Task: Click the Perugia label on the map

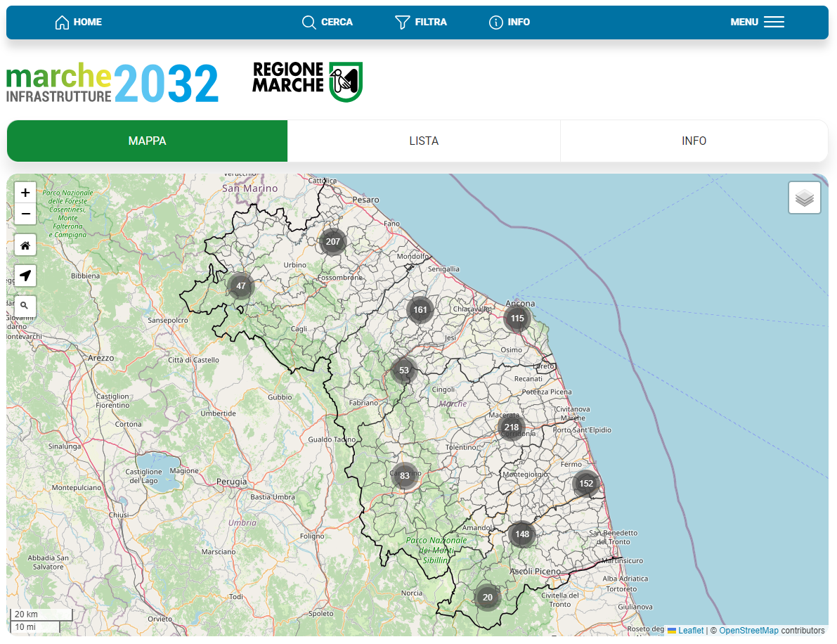Action: pyautogui.click(x=232, y=482)
